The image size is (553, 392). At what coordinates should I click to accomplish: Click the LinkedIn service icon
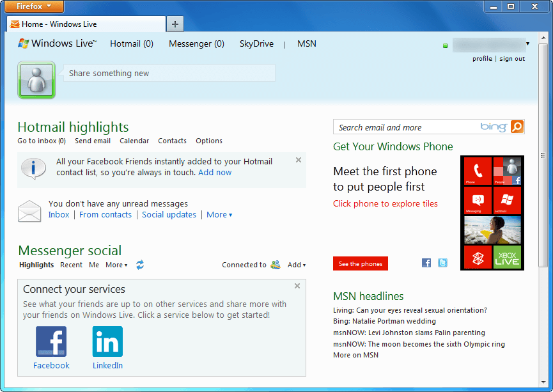[x=107, y=341]
